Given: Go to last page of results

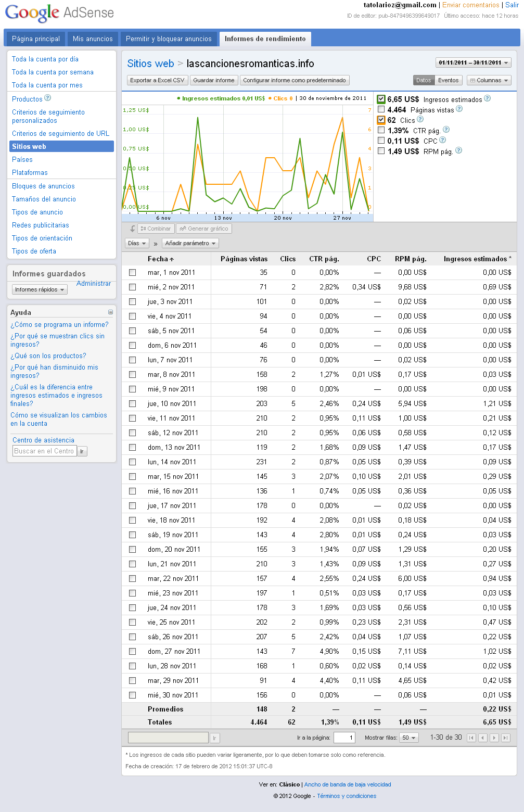Looking at the screenshot, I should point(506,738).
